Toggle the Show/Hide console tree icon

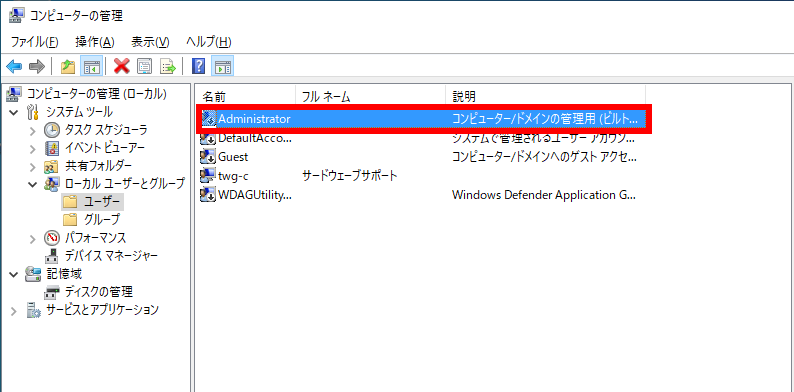pyautogui.click(x=92, y=66)
